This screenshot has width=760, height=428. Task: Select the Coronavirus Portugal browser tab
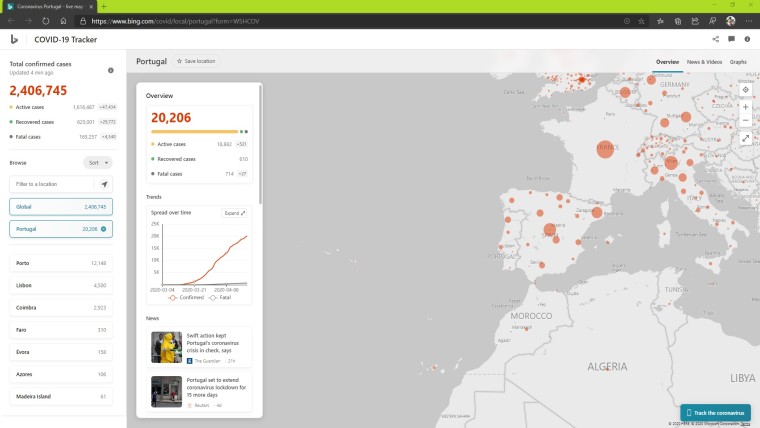48,7
